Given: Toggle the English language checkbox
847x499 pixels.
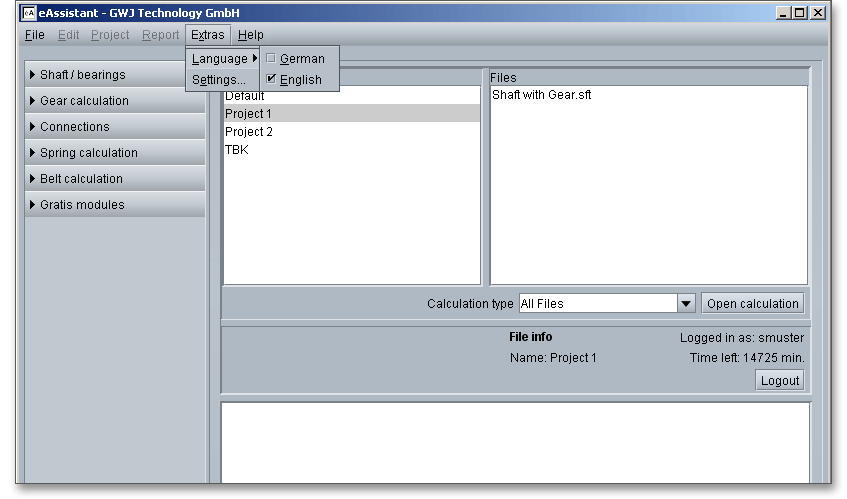Looking at the screenshot, I should [271, 80].
